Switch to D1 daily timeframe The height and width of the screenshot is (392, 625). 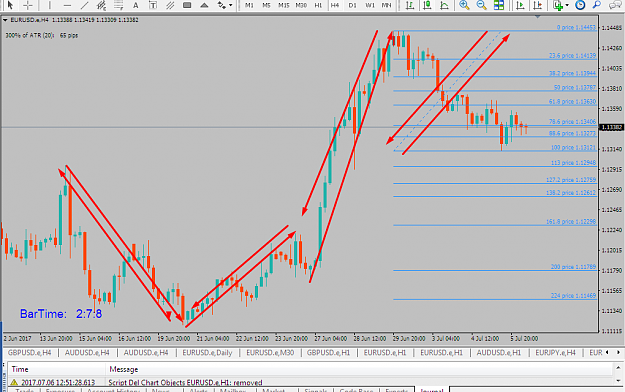352,5
